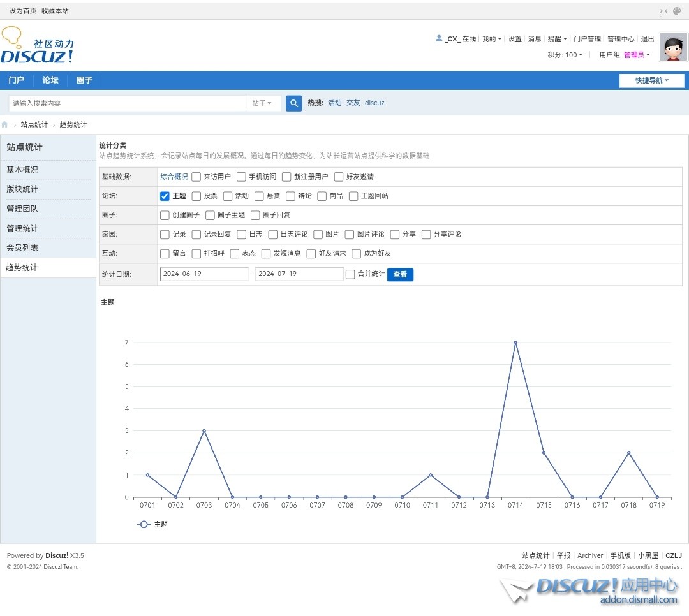Open the 帖子 search type dropdown
The height and width of the screenshot is (616, 689).
(262, 103)
